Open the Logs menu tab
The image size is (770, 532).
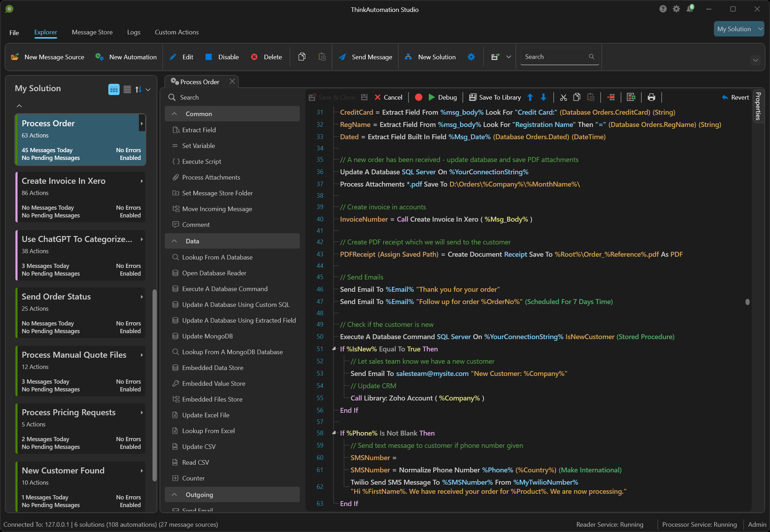[x=133, y=32]
